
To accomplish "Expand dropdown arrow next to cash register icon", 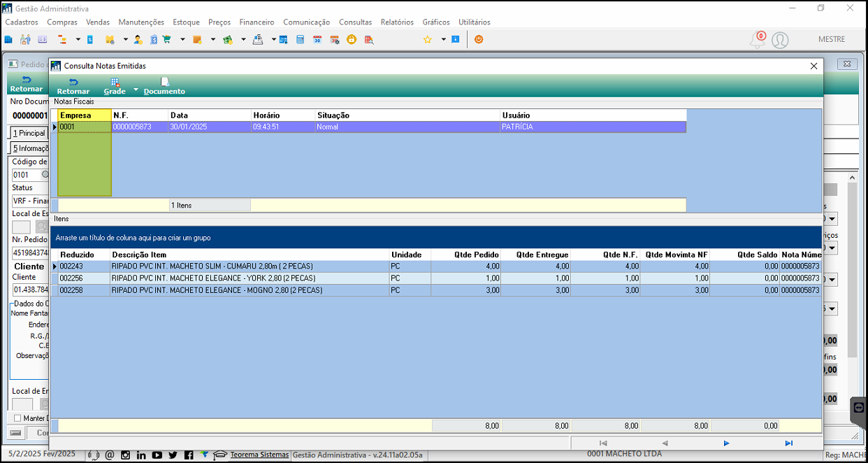I will [x=273, y=39].
